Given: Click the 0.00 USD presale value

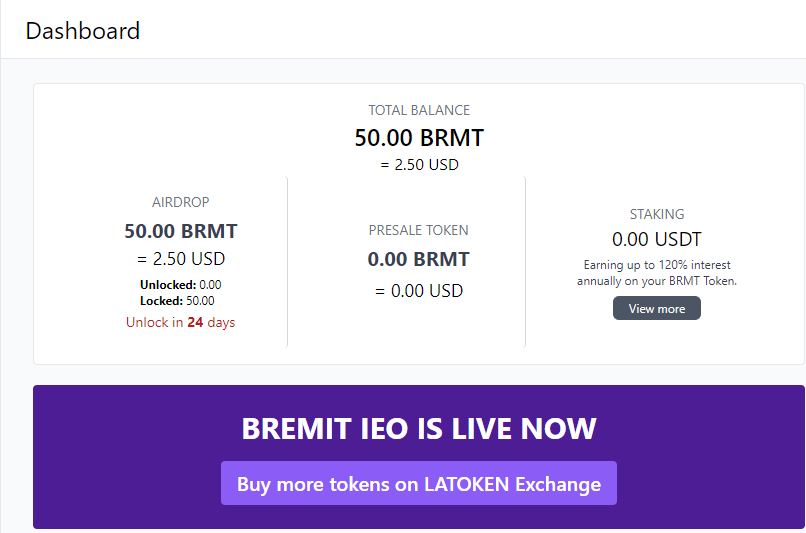Looking at the screenshot, I should click(418, 291).
